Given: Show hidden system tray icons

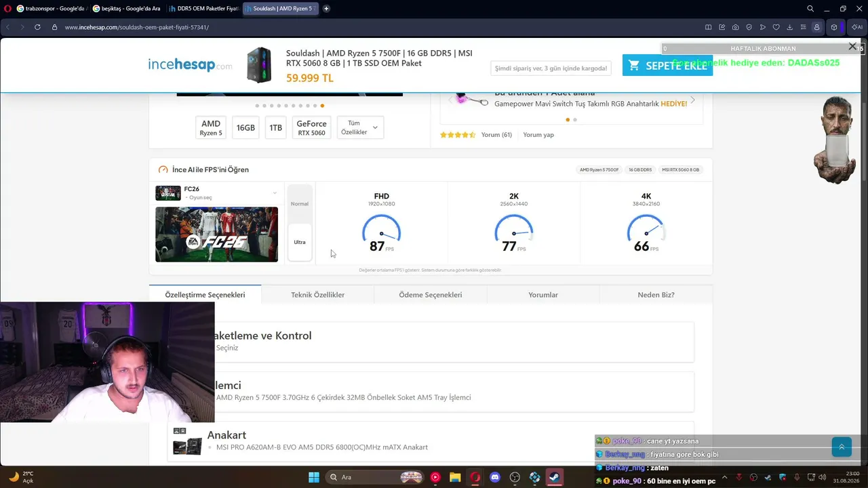Looking at the screenshot, I should pyautogui.click(x=724, y=477).
